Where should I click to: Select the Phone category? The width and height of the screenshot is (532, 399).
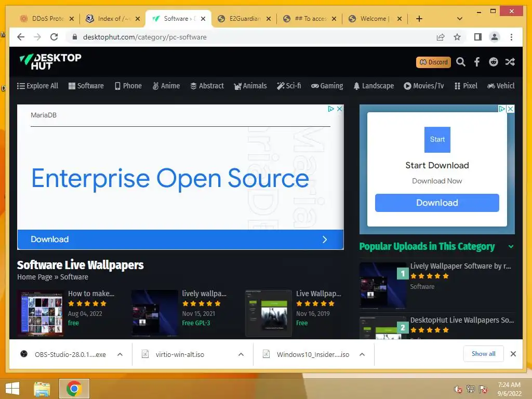(x=128, y=86)
